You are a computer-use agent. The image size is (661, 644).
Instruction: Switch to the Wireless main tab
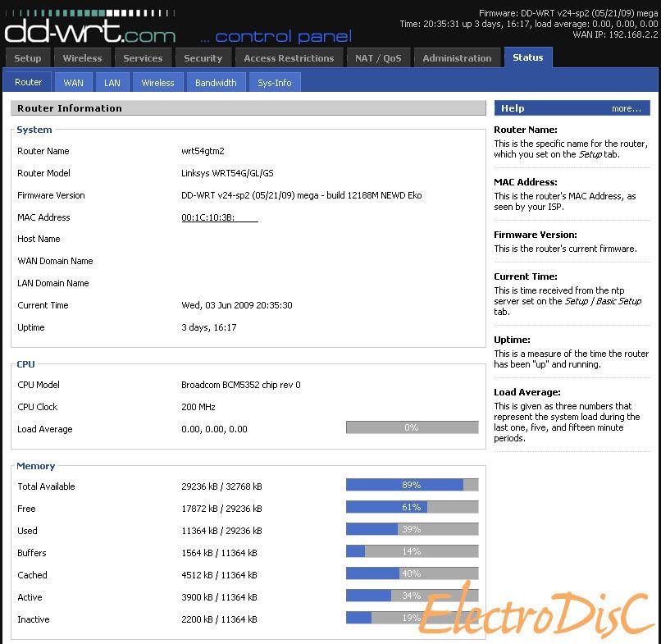pyautogui.click(x=82, y=58)
